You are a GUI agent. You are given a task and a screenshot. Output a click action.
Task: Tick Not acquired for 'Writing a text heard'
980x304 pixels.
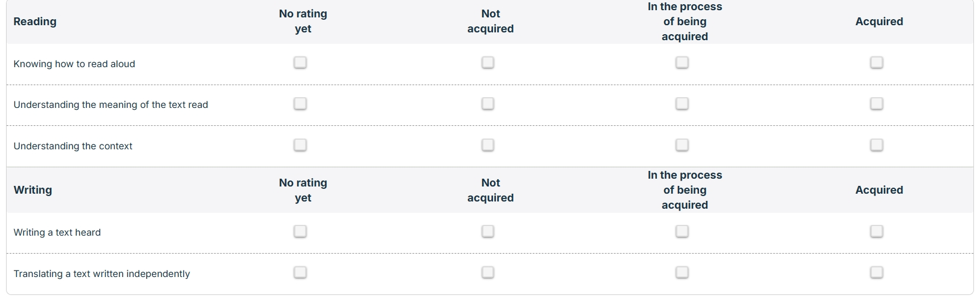tap(488, 231)
